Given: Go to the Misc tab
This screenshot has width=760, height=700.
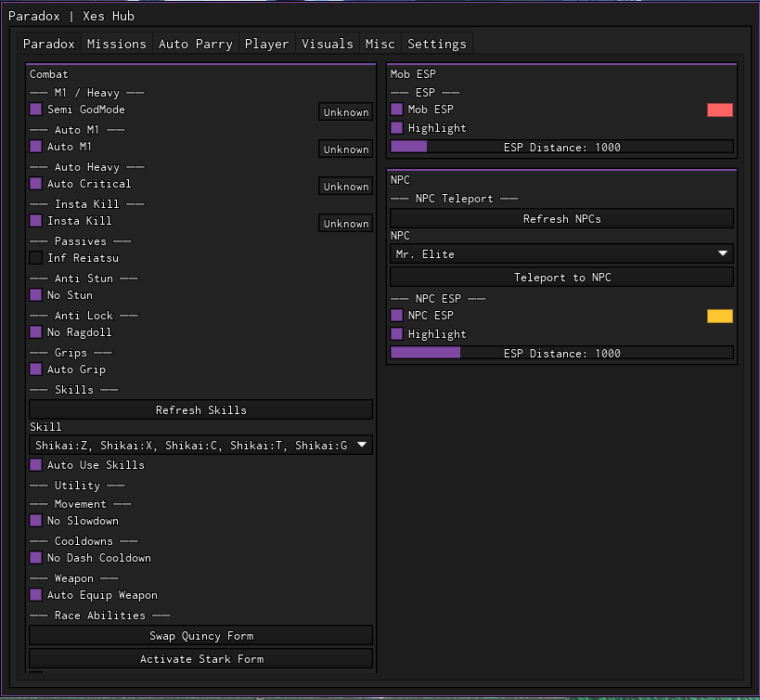Looking at the screenshot, I should point(380,45).
